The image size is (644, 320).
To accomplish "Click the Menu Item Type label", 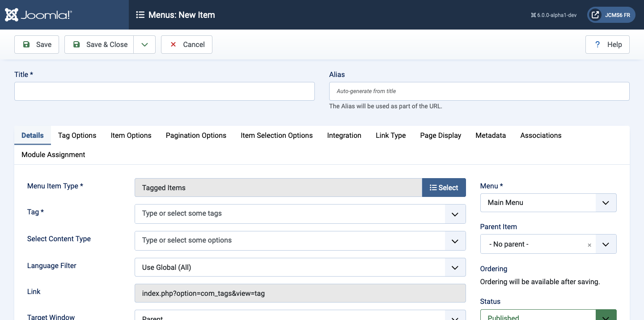I will 55,186.
